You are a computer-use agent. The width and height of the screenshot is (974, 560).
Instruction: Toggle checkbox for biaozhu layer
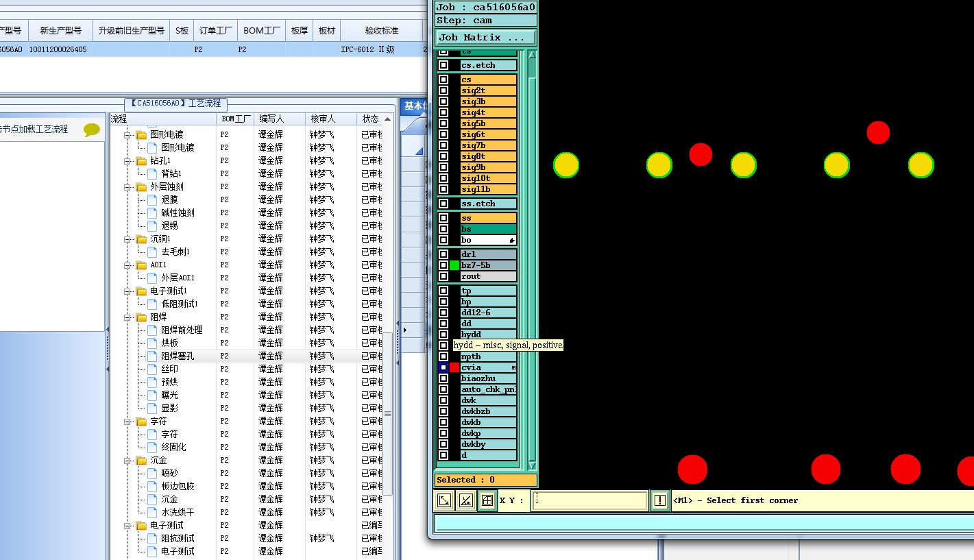point(443,378)
